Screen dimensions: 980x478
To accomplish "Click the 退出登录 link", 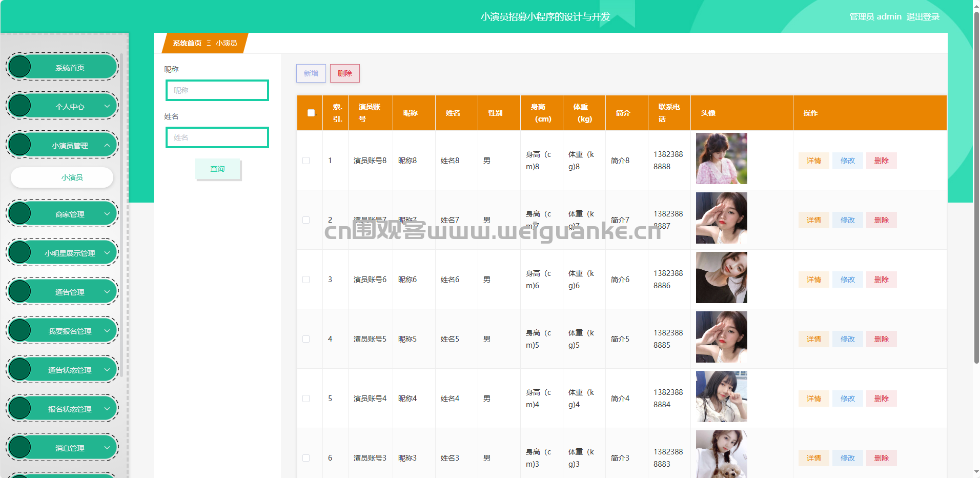I will pyautogui.click(x=923, y=16).
